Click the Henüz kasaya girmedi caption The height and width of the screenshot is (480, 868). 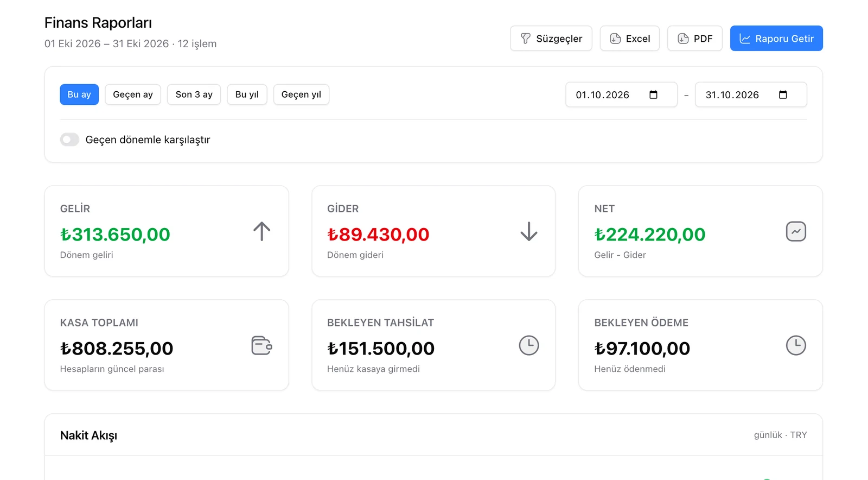tap(373, 369)
